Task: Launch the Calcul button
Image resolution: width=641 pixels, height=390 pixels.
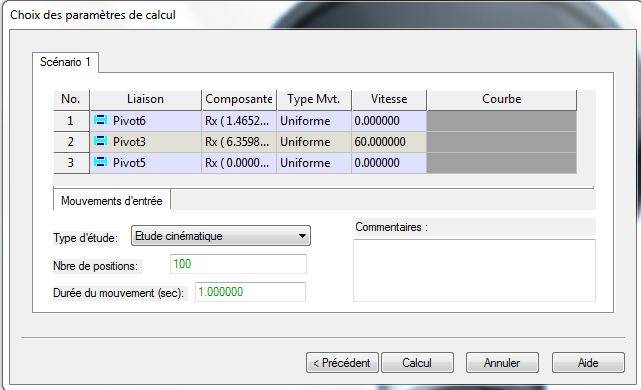Action: [417, 363]
